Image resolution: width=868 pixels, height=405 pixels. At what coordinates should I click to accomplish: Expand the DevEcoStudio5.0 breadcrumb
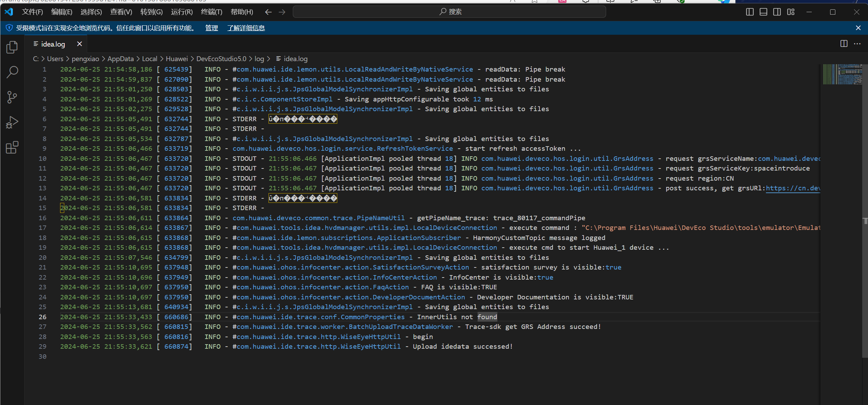[221, 59]
